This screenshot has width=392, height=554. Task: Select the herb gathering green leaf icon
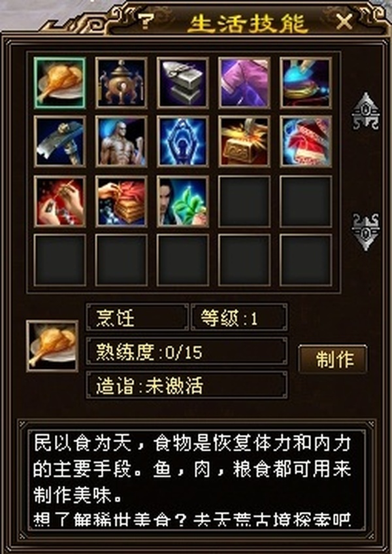pos(183,201)
